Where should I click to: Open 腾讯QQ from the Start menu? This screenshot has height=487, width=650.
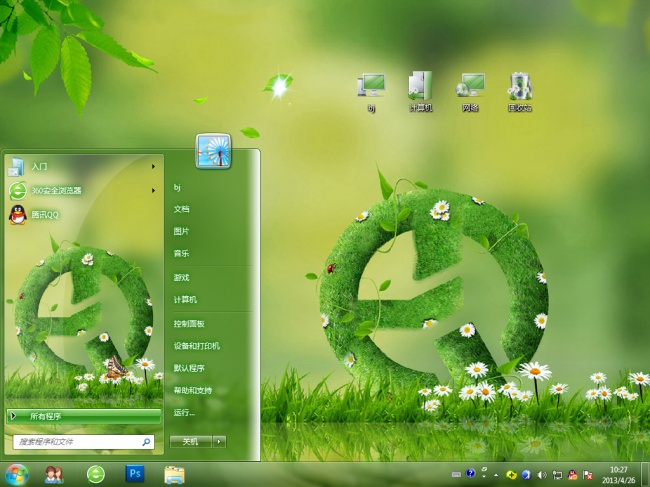point(45,214)
